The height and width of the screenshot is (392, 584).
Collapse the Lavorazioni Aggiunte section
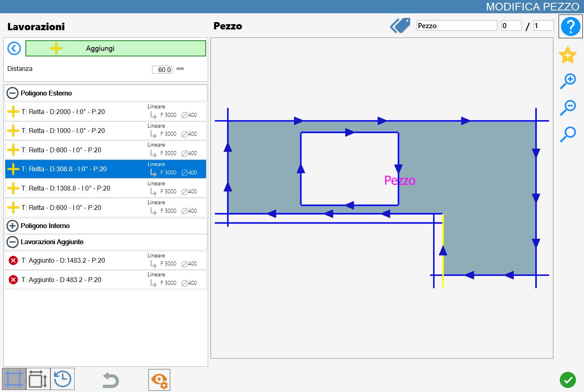pyautogui.click(x=13, y=242)
